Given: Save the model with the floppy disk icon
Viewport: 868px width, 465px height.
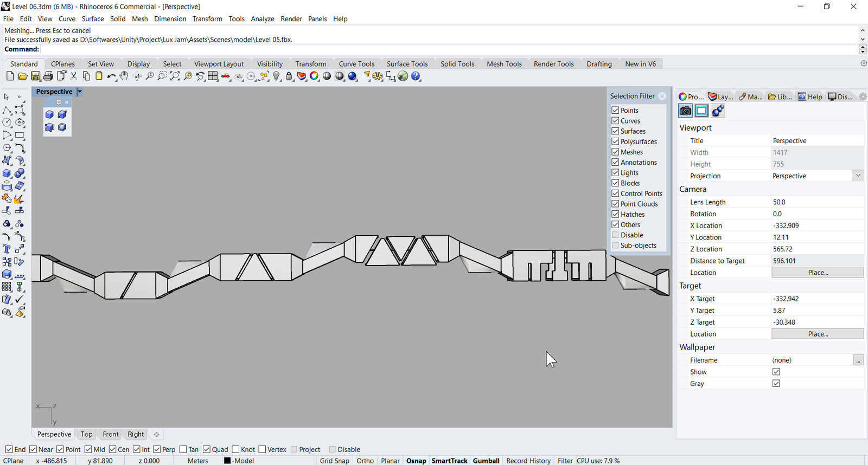Looking at the screenshot, I should (35, 76).
